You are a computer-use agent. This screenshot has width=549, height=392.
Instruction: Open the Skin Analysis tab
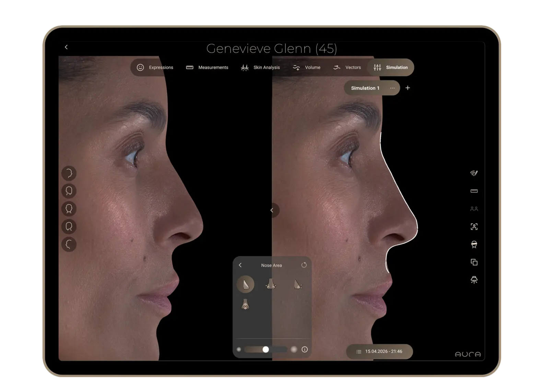tap(260, 68)
